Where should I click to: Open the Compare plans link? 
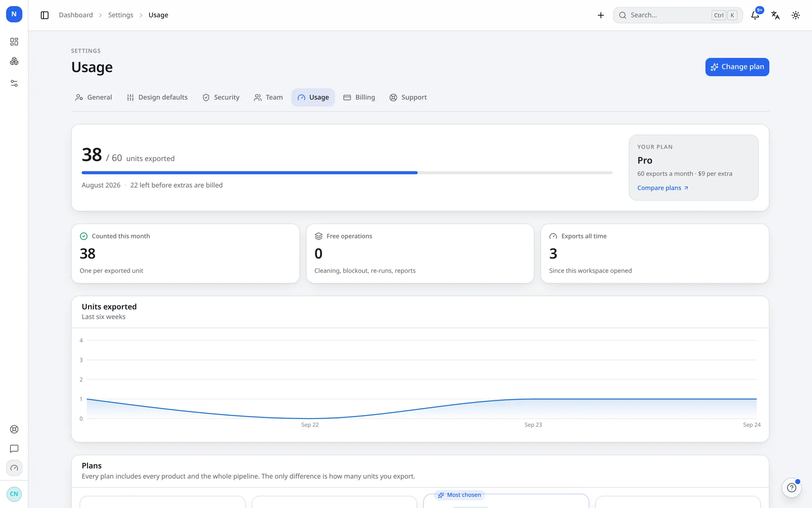pyautogui.click(x=663, y=188)
